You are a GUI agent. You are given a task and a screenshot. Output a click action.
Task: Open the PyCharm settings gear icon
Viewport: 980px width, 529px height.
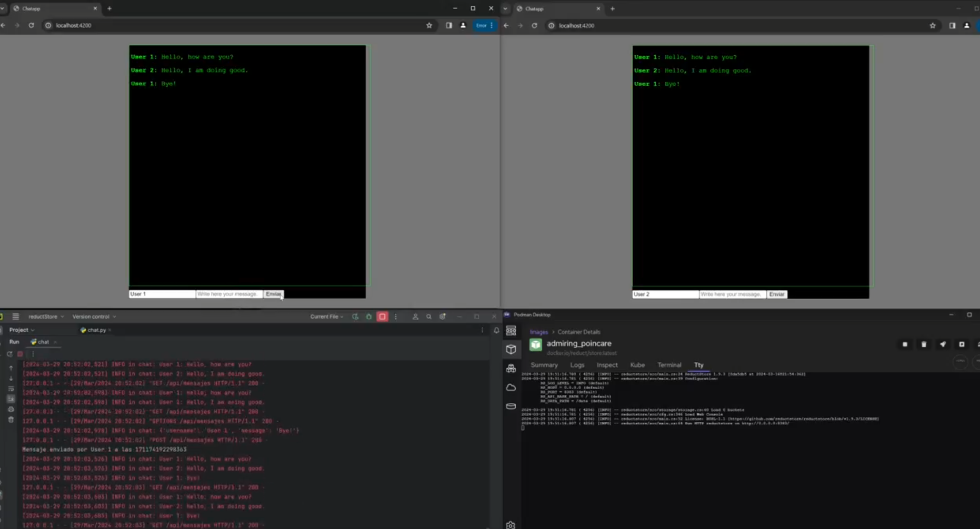point(443,317)
